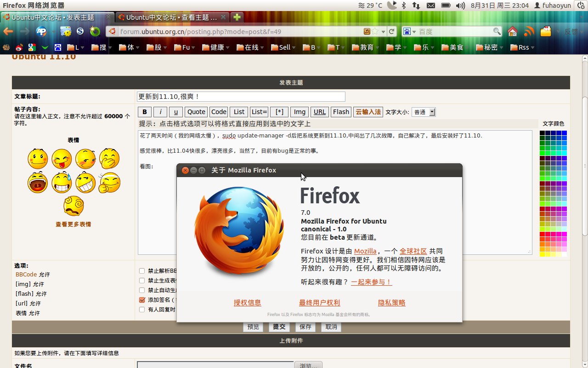This screenshot has height=368, width=588.
Task: Click the Quote BBCode button
Action: (196, 112)
